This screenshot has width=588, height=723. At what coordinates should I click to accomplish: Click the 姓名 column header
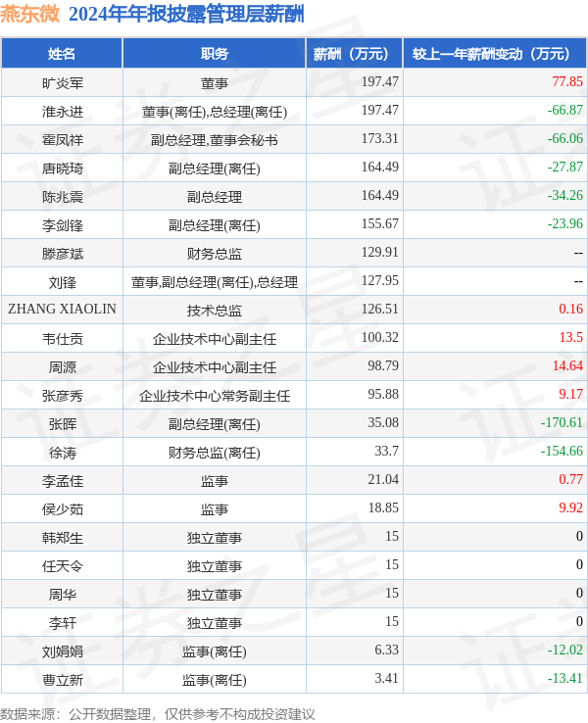coord(62,54)
